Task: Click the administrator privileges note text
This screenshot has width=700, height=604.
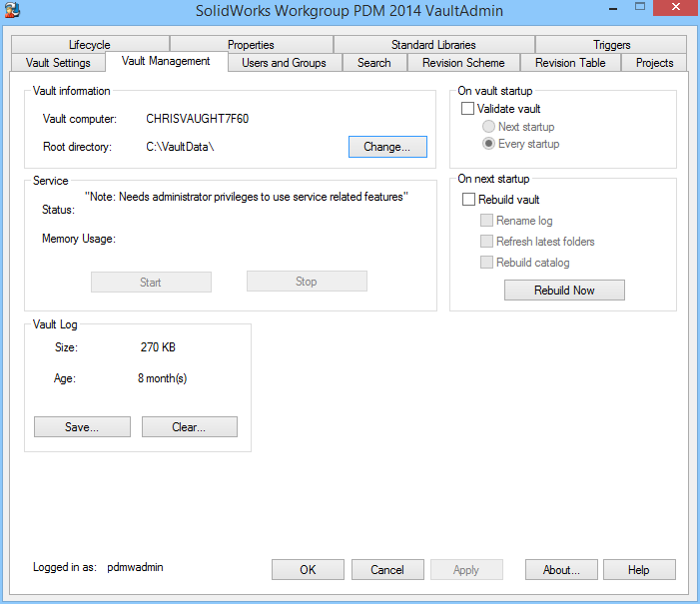Action: (247, 197)
